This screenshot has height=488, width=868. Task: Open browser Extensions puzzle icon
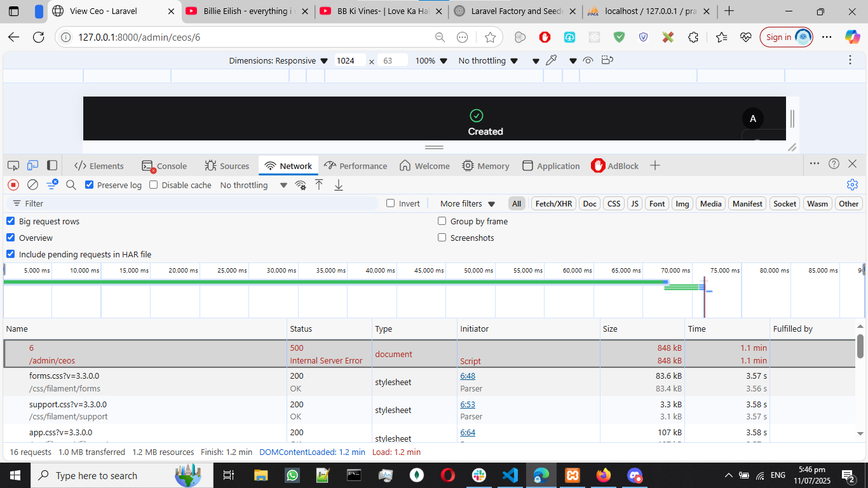693,37
